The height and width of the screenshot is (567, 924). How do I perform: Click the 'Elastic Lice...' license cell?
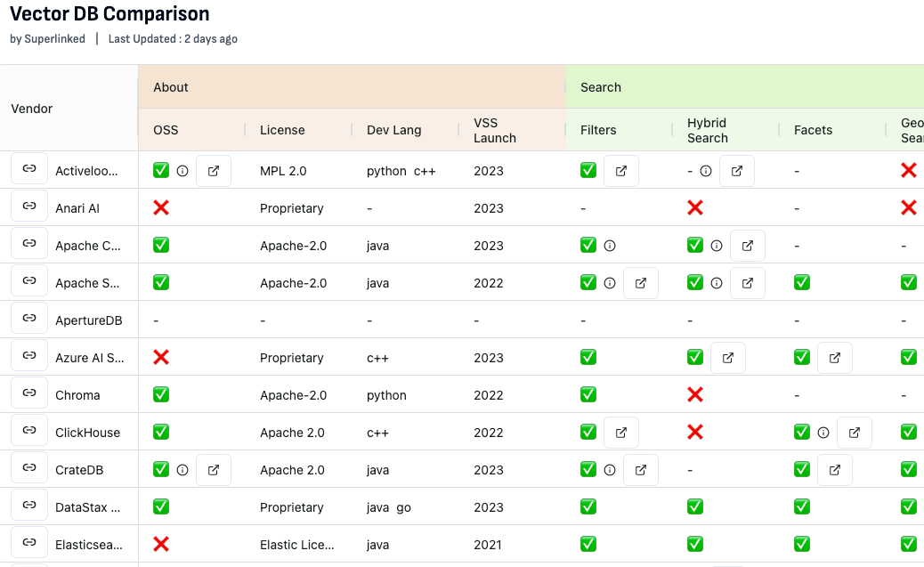click(297, 545)
